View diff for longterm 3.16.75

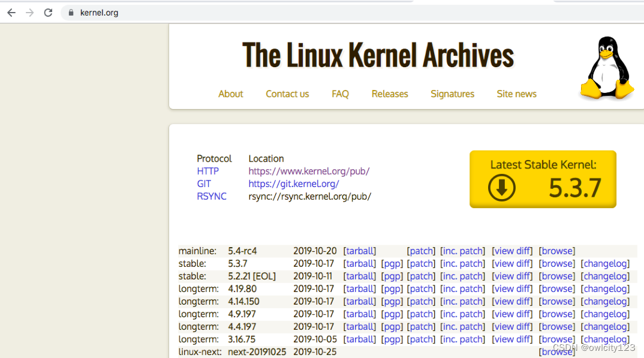pyautogui.click(x=512, y=339)
